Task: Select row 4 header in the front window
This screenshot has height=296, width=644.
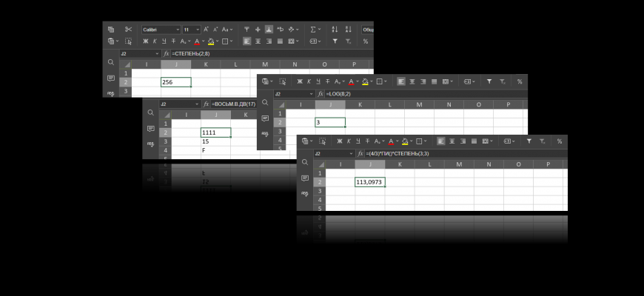Action: click(x=320, y=201)
